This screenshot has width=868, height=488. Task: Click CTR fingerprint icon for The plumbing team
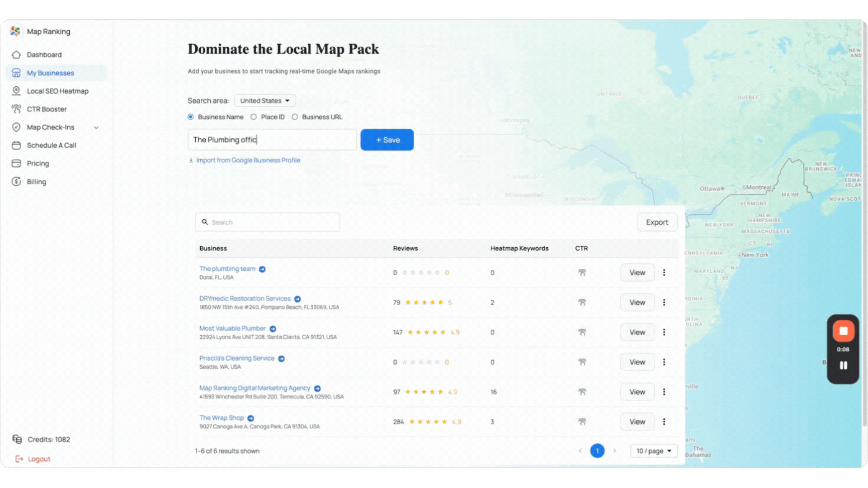582,272
